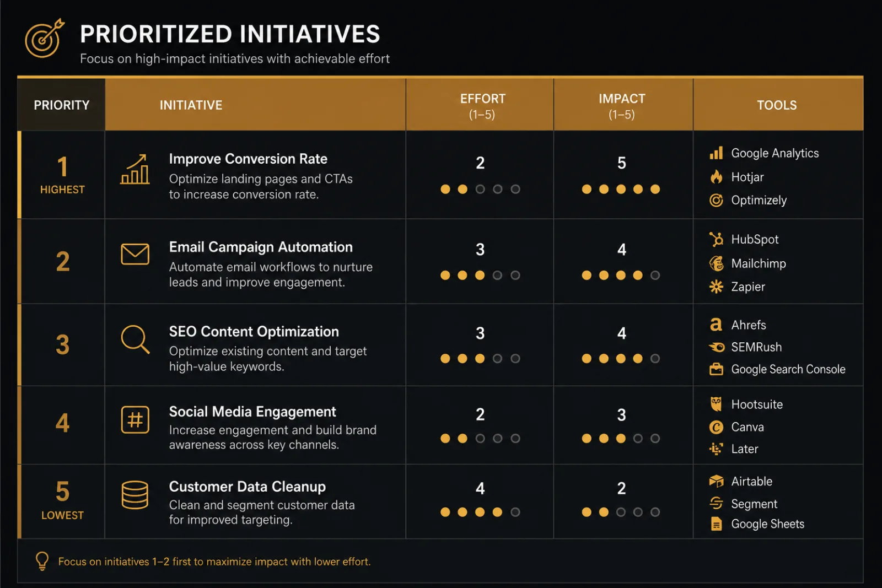Select the hashtag Social Media Engagement icon
Image resolution: width=882 pixels, height=588 pixels.
coord(135,420)
